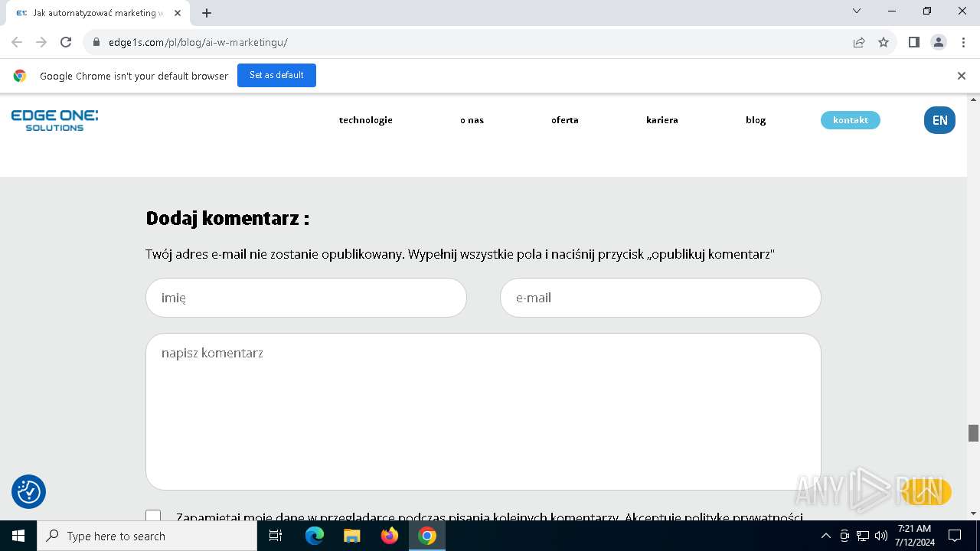Open the oferta menu item
Screen dimensions: 980x551
565,120
